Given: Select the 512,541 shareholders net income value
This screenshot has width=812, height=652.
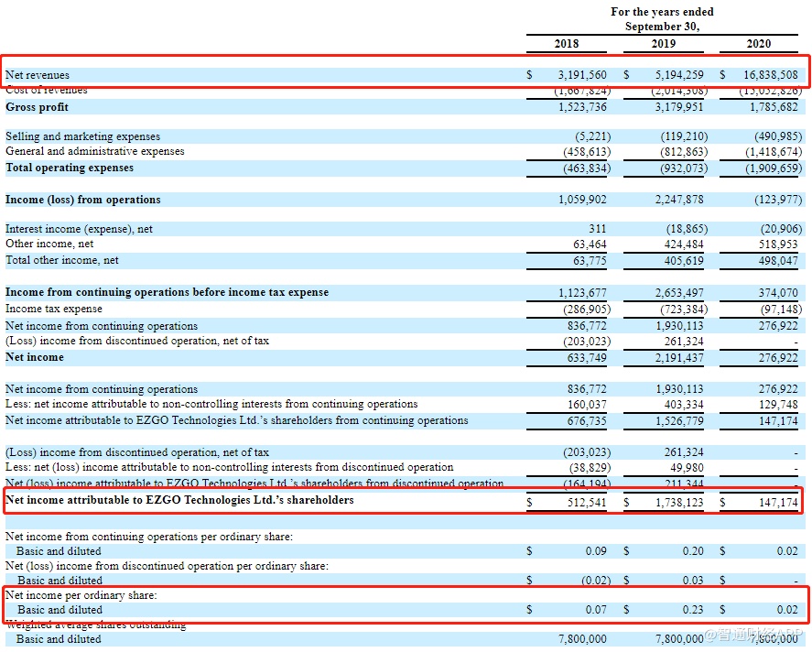Looking at the screenshot, I should pos(586,503).
